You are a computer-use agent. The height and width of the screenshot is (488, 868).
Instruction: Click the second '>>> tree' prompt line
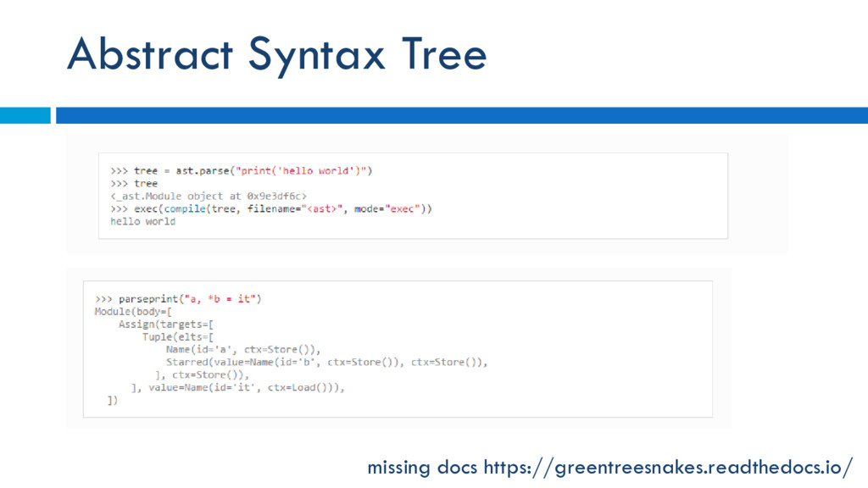[x=134, y=184]
